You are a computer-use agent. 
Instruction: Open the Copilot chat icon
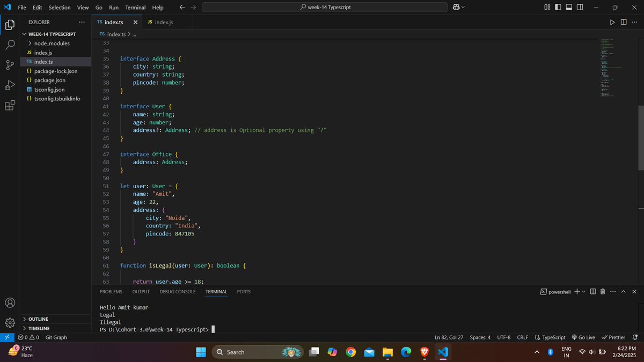(x=456, y=7)
